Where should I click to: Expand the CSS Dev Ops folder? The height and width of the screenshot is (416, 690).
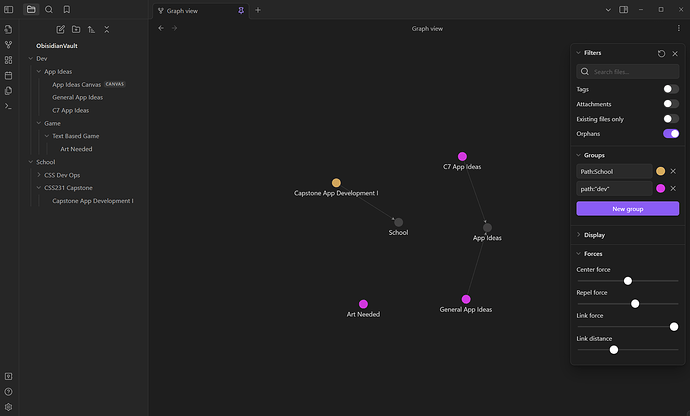click(62, 175)
